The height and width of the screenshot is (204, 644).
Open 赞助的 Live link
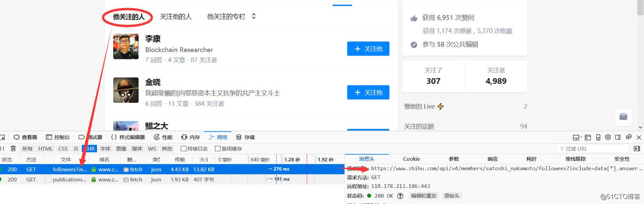(465, 106)
